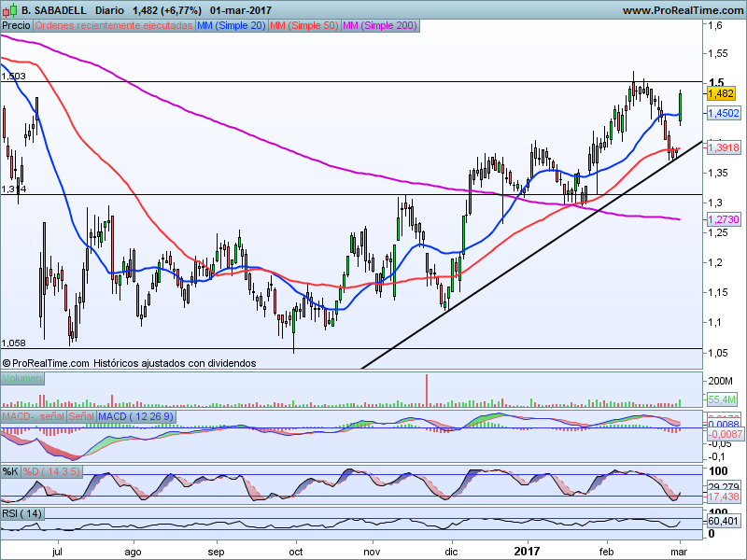The height and width of the screenshot is (560, 747).
Task: Click the 1,55 price axis label
Action: pyautogui.click(x=718, y=53)
